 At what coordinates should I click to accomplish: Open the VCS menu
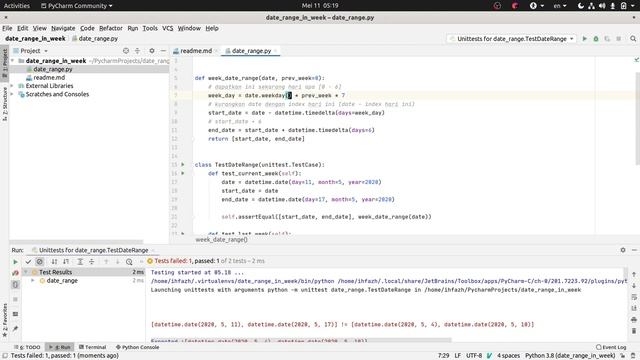[x=167, y=28]
